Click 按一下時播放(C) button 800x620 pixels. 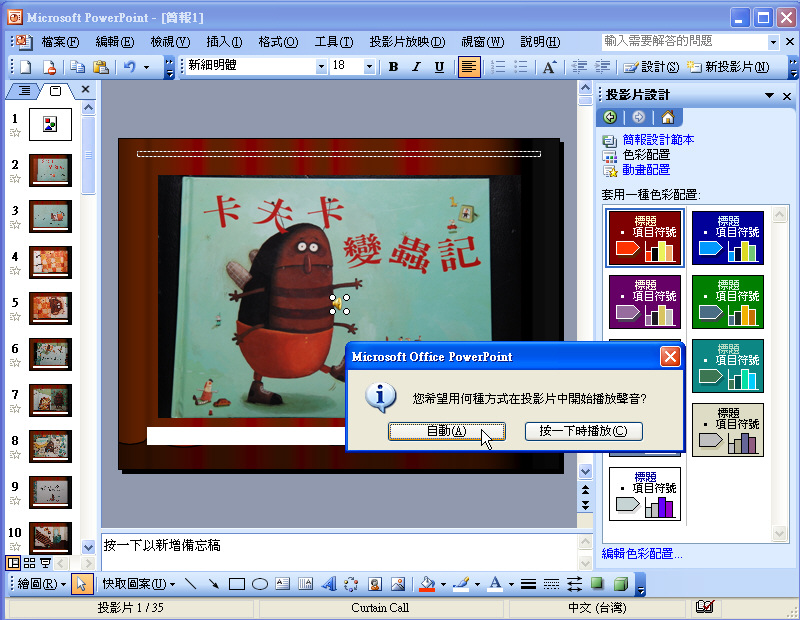pyautogui.click(x=583, y=431)
